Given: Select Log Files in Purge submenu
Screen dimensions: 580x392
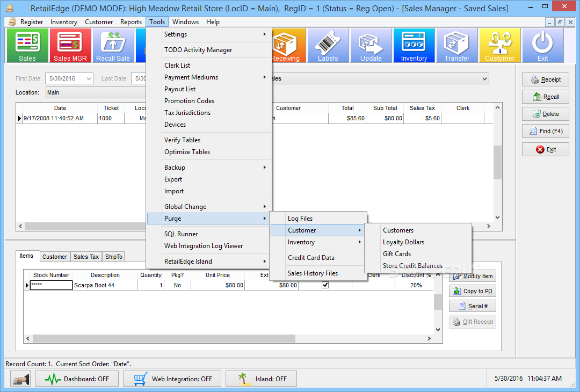Looking at the screenshot, I should coord(318,219).
